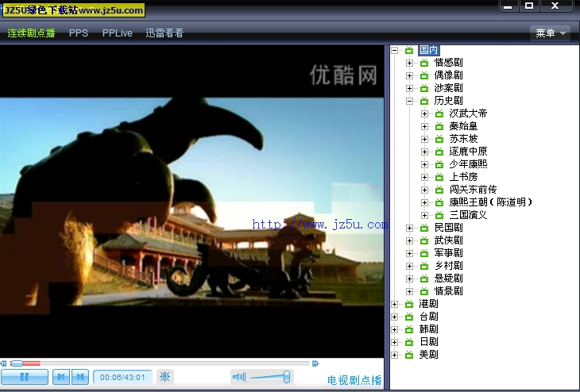Image resolution: width=580 pixels, height=392 pixels.
Task: Expand 秦始皇 episode list
Action: coord(424,126)
